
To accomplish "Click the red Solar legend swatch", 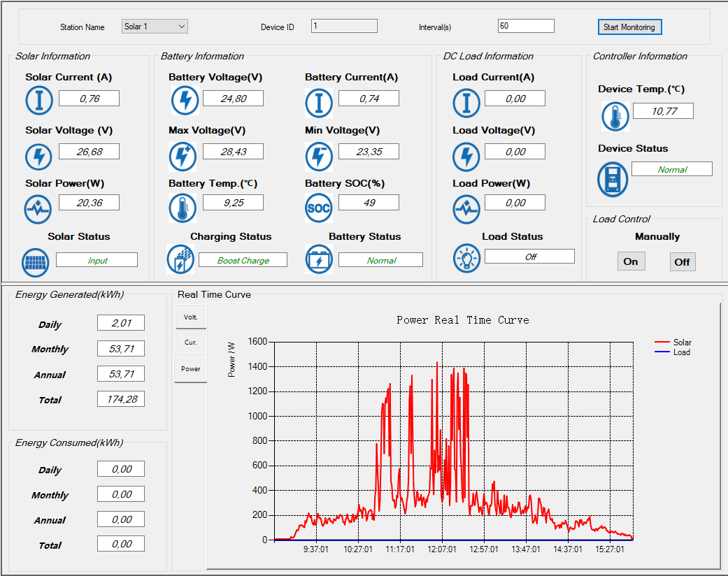I will (x=662, y=342).
